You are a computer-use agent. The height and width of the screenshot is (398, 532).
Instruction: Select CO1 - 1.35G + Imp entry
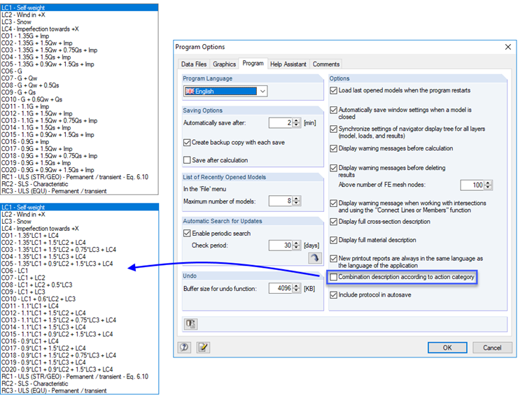click(x=79, y=36)
